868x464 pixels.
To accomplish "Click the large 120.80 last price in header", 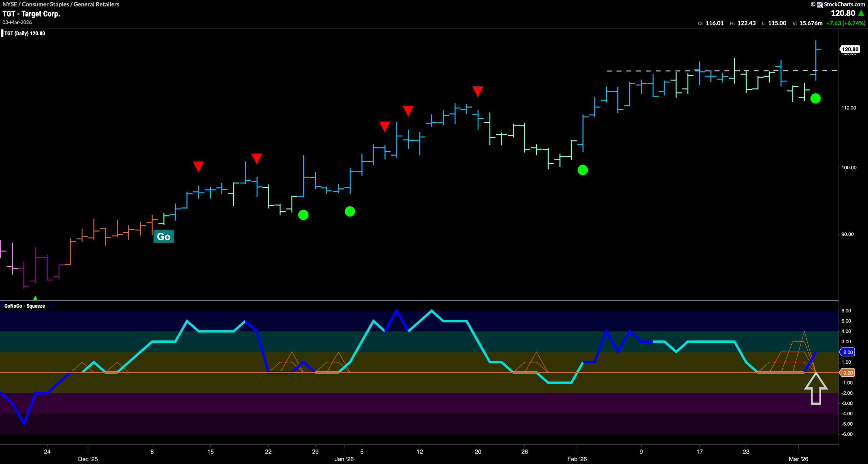I will pyautogui.click(x=843, y=13).
